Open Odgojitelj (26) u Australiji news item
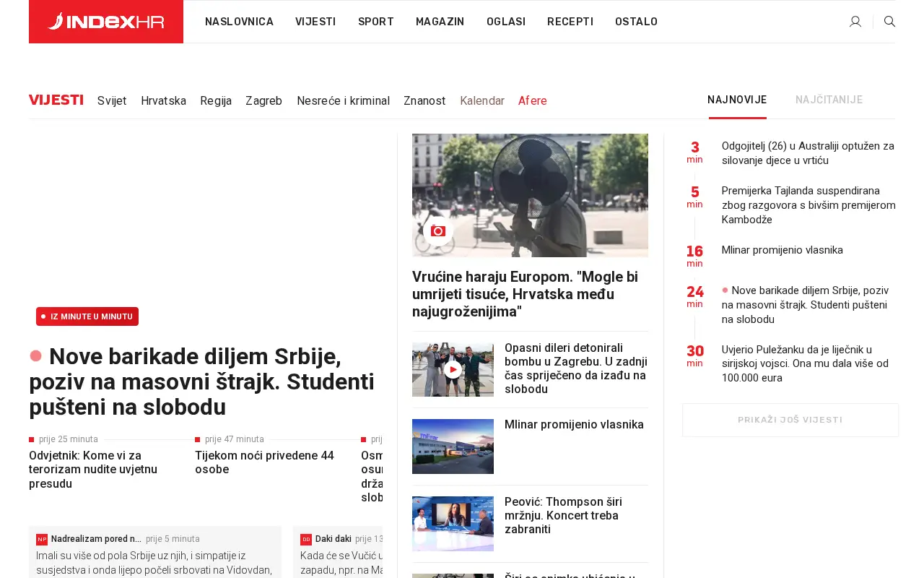The image size is (924, 578). tap(808, 153)
